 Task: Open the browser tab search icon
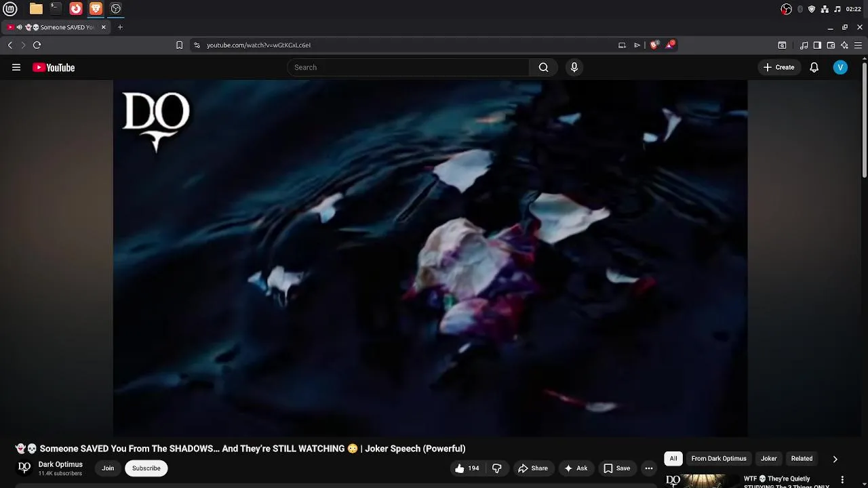click(782, 45)
